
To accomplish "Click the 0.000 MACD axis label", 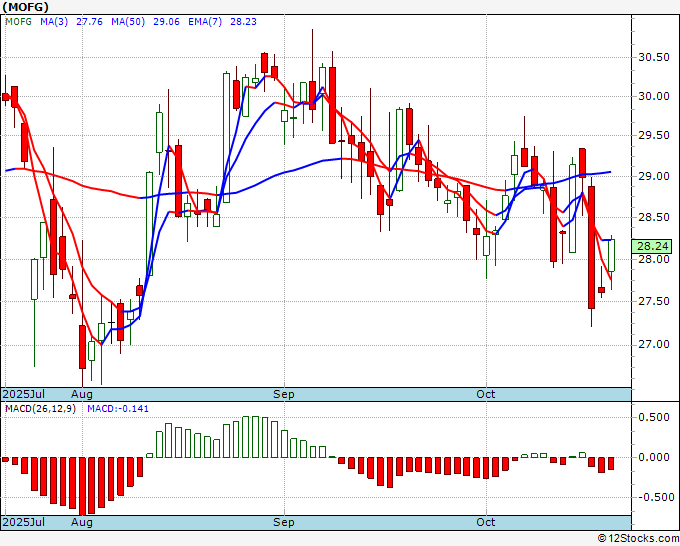I will click(x=654, y=458).
